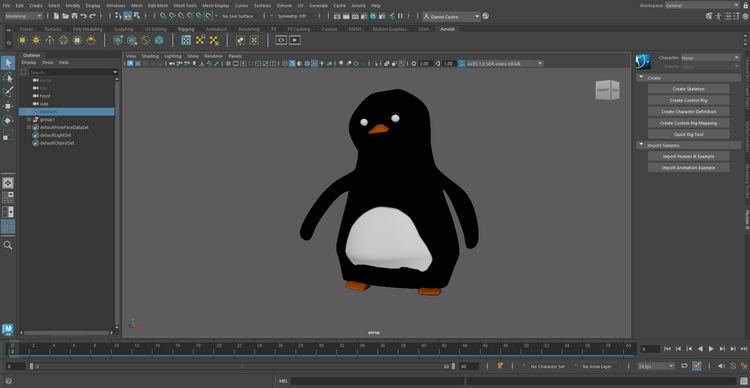Click the Undo arrow icon
This screenshot has height=388, width=750.
coord(84,16)
